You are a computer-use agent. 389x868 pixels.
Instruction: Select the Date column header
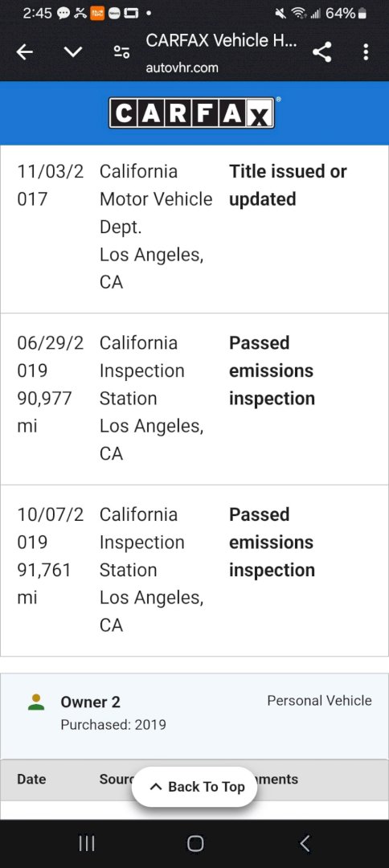pyautogui.click(x=31, y=780)
